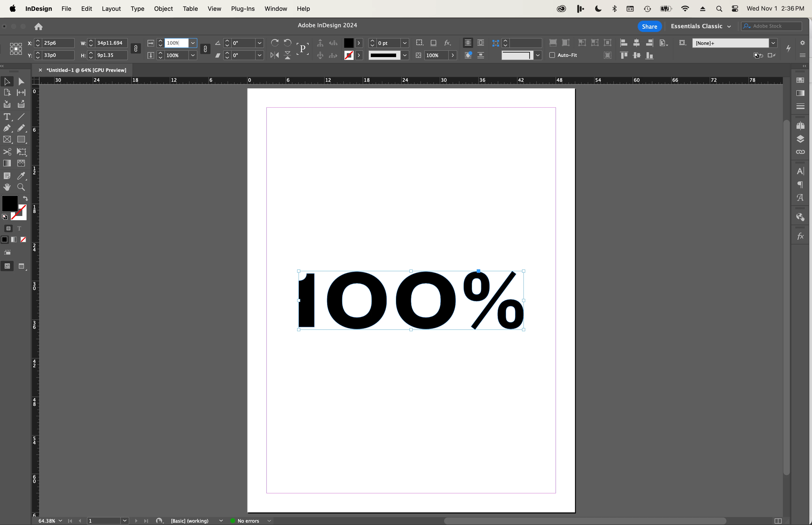Expand the stroke weight dropdown
This screenshot has height=525, width=812.
pyautogui.click(x=405, y=43)
